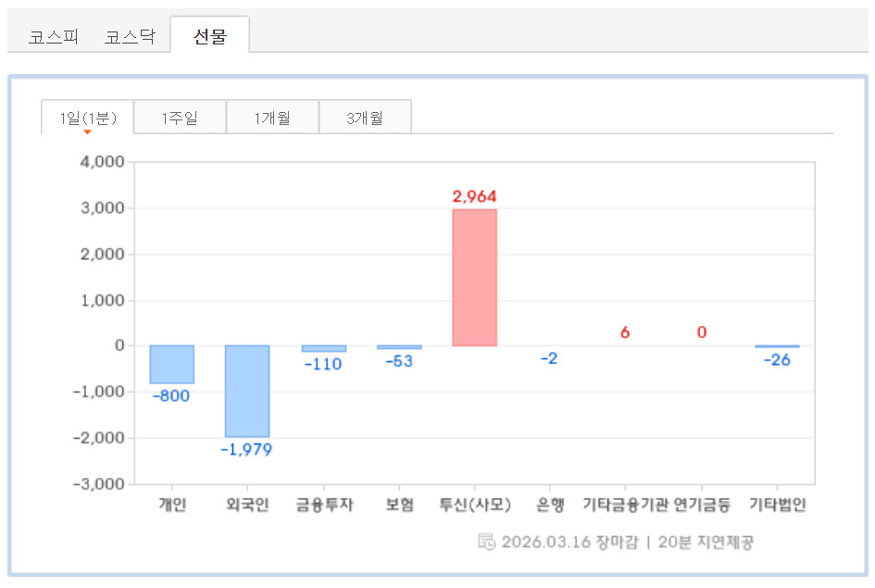Click the 금융투자 axis label
Screen dimensions: 875x588
click(324, 505)
